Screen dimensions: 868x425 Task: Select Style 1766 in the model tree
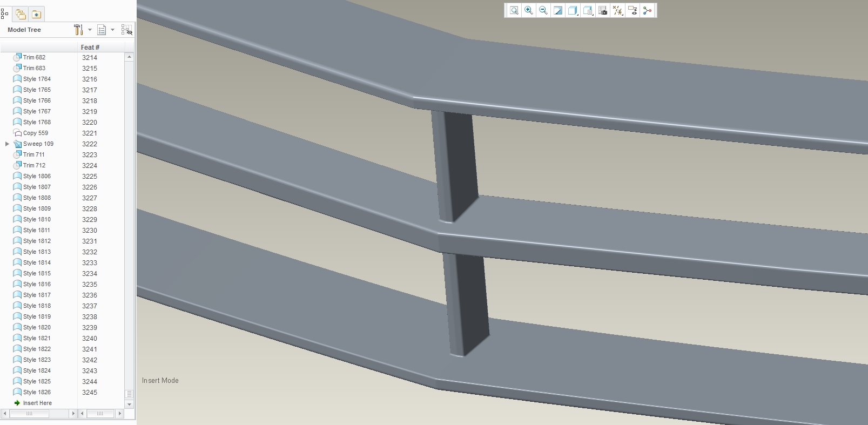click(x=37, y=100)
